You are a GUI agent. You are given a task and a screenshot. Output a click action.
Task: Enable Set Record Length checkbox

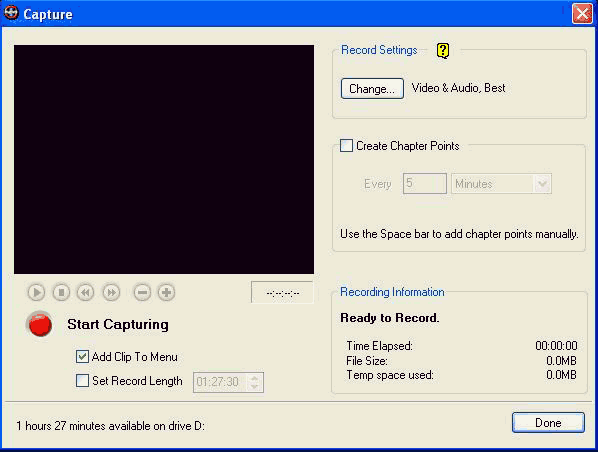pyautogui.click(x=82, y=380)
